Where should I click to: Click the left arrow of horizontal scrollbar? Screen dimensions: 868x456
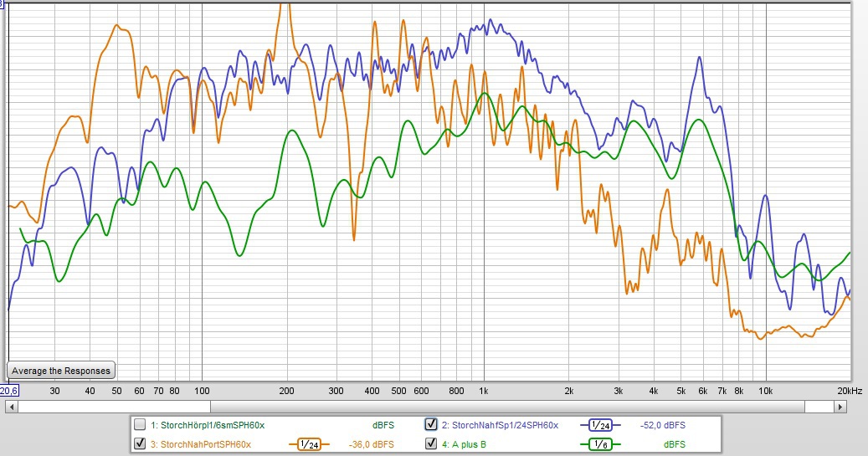[x=9, y=407]
